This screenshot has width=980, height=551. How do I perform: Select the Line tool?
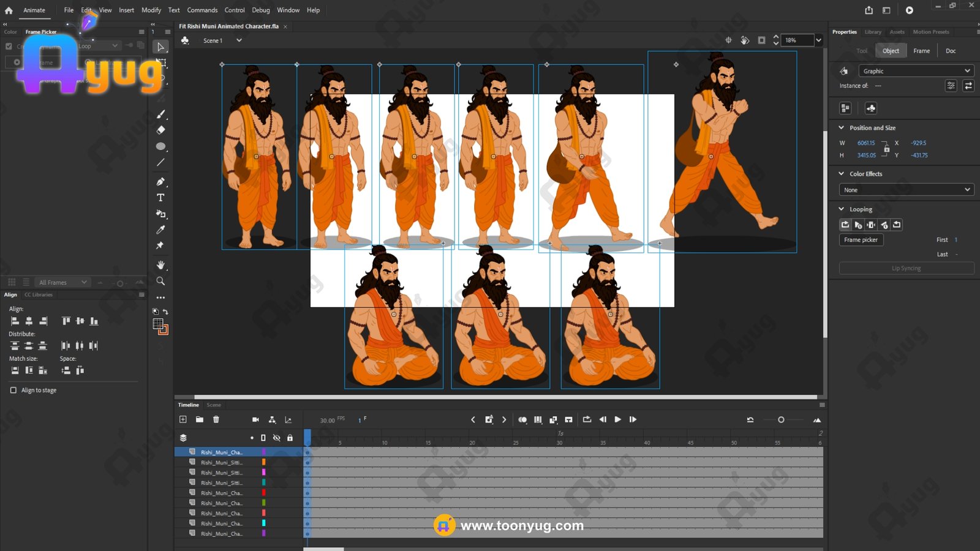[x=160, y=162]
